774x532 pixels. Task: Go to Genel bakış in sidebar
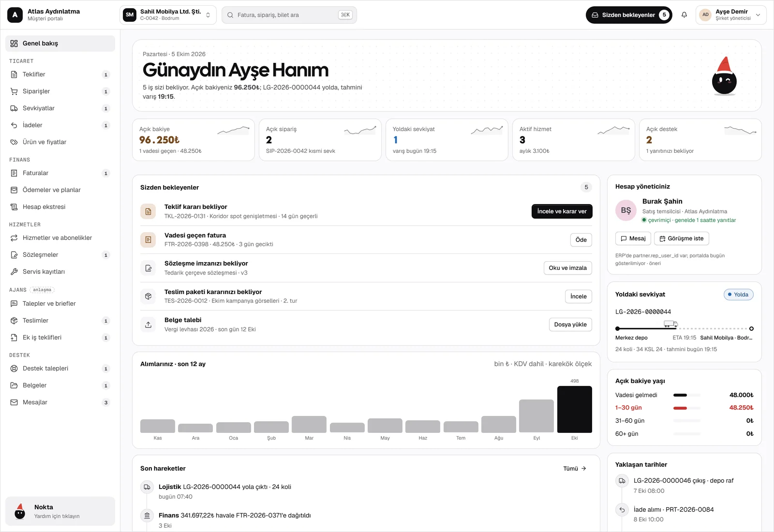coord(60,44)
